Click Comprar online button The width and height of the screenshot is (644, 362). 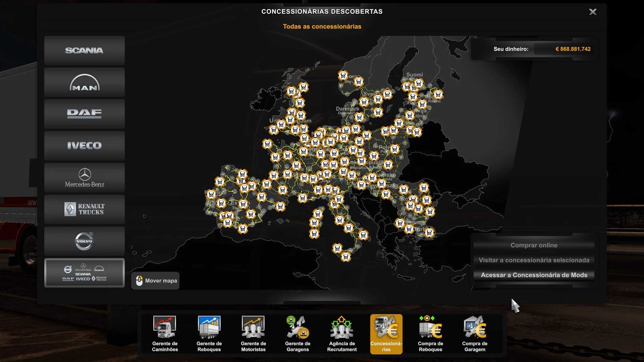[x=534, y=245]
